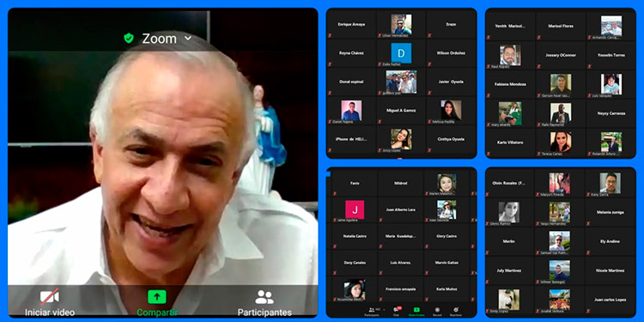Select the Melissa Padilla profile photo
This screenshot has width=644, height=322.
point(451,110)
